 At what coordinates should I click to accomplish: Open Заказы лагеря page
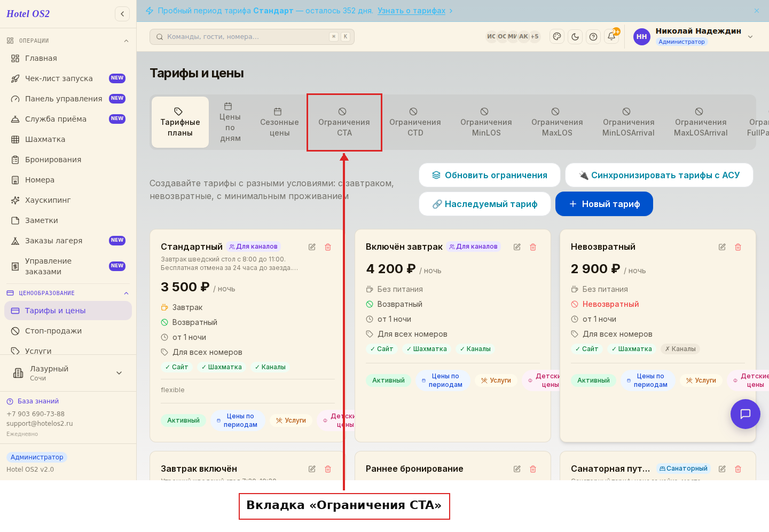(x=68, y=241)
